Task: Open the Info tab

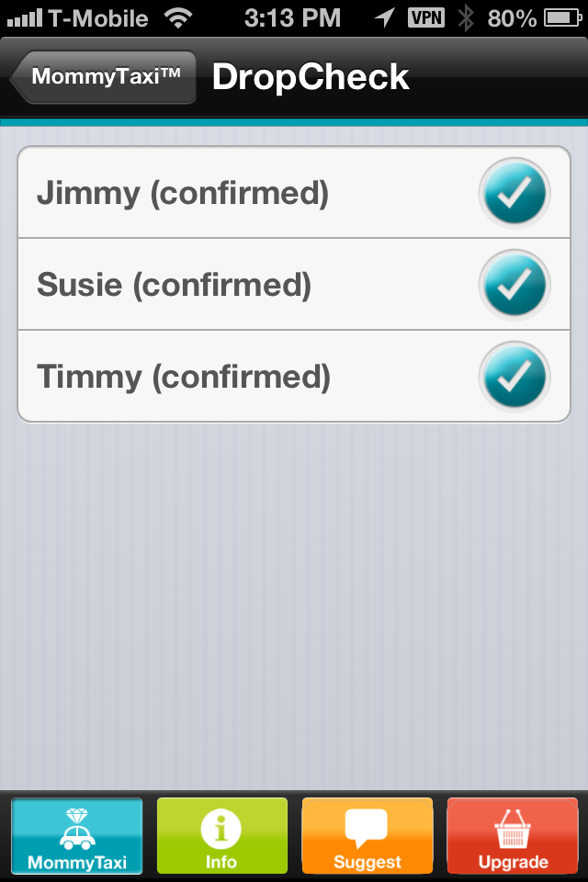Action: point(221,835)
